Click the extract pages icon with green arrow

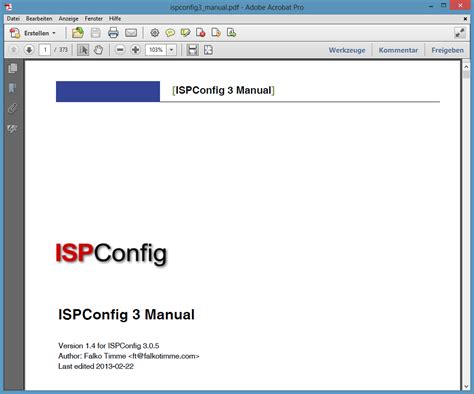pyautogui.click(x=231, y=33)
